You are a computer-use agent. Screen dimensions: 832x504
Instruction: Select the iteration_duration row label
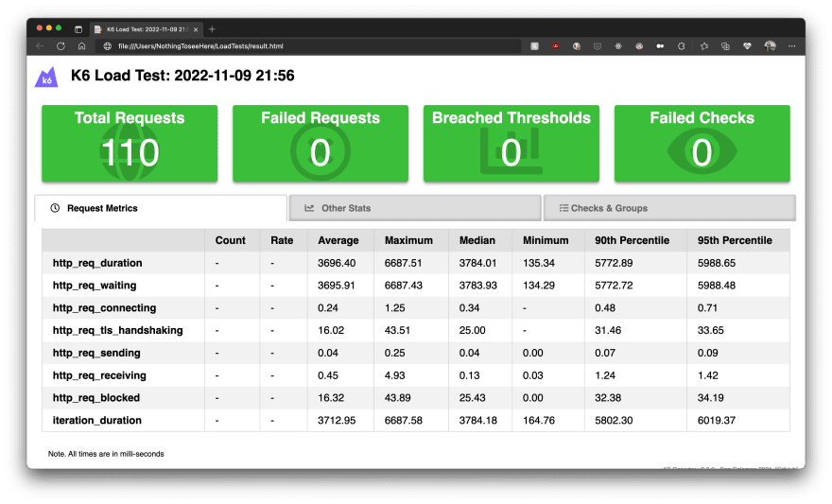(x=97, y=420)
